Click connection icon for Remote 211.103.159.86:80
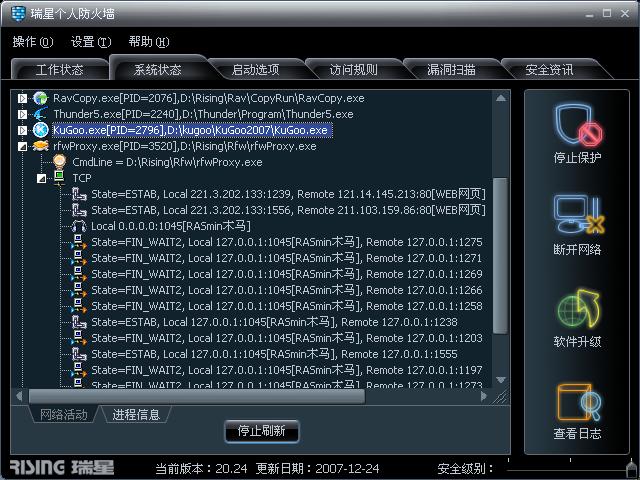Viewport: 640px width, 480px height. [x=79, y=210]
